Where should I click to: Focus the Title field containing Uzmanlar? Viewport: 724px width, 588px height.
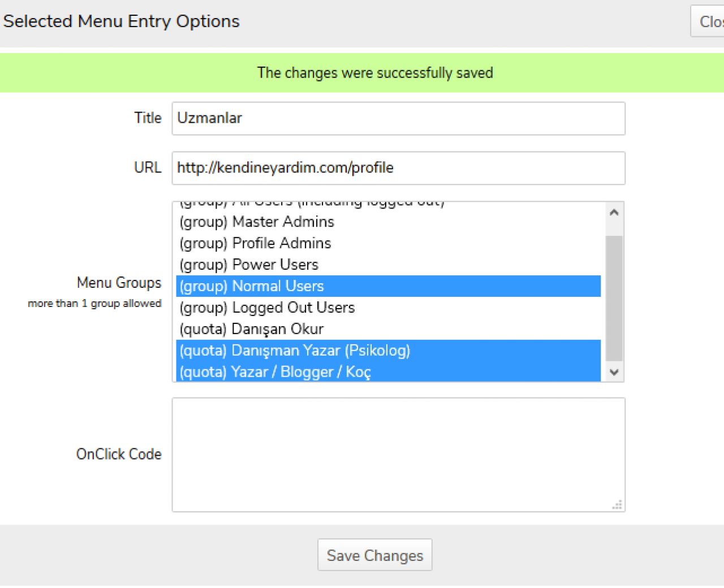point(398,118)
